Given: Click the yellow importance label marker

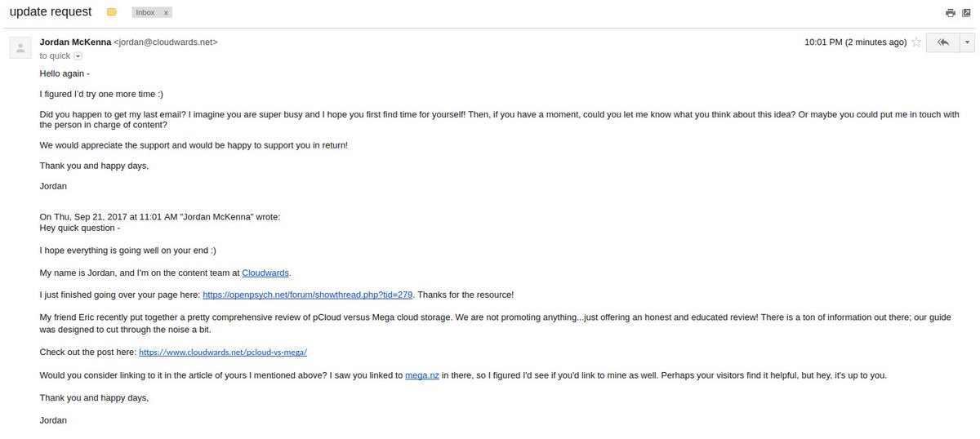Looking at the screenshot, I should pos(112,12).
